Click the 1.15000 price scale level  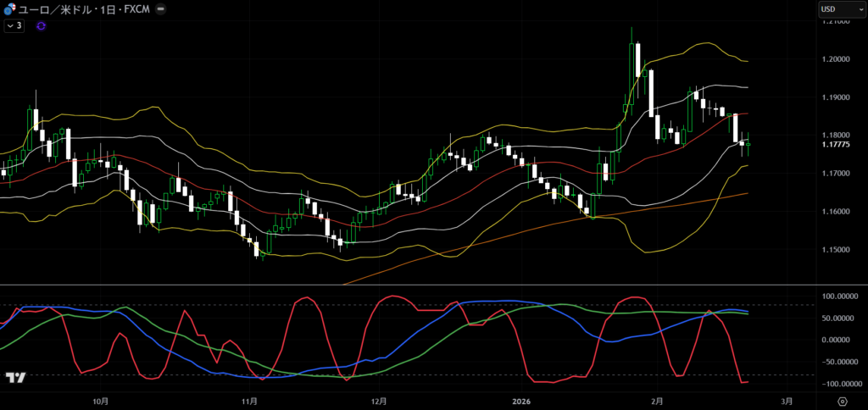[837, 249]
